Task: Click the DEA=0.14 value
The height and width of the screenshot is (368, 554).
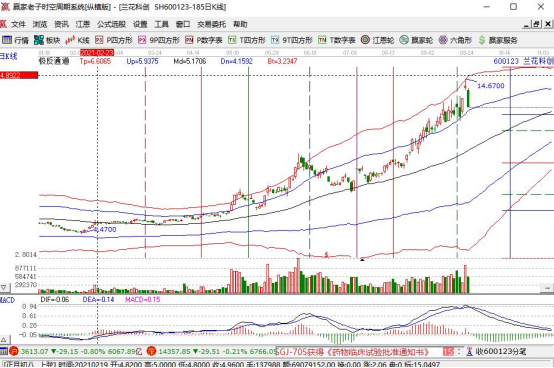Action: click(x=98, y=299)
